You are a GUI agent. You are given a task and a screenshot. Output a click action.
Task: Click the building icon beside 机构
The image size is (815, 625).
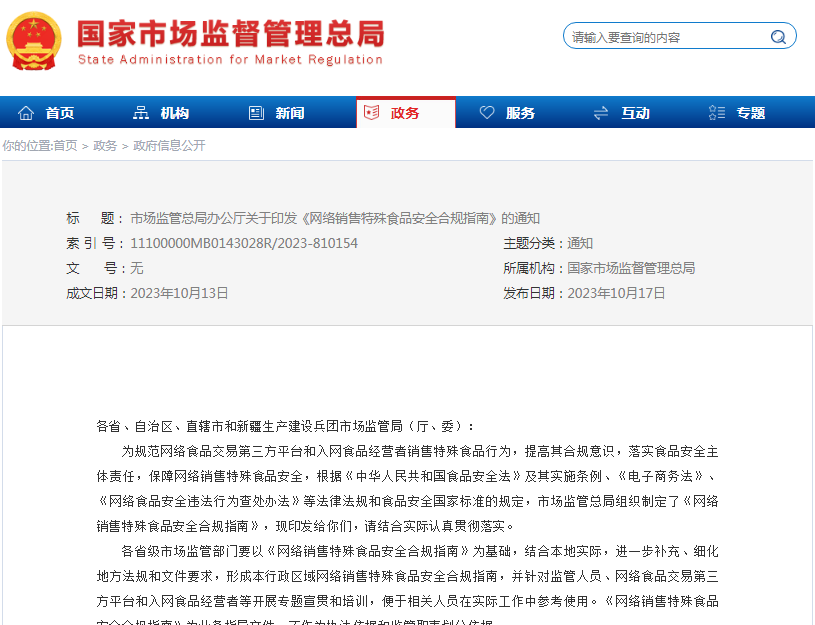pos(141,112)
